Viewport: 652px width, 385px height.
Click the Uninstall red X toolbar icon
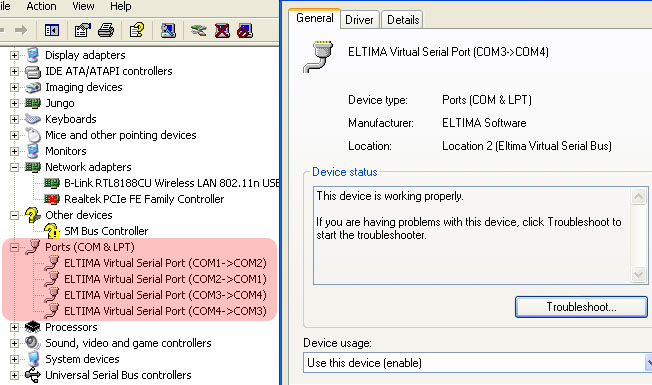(222, 30)
